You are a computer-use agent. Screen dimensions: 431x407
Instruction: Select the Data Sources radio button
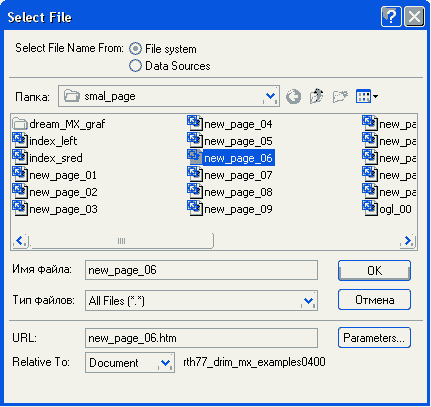click(x=135, y=66)
